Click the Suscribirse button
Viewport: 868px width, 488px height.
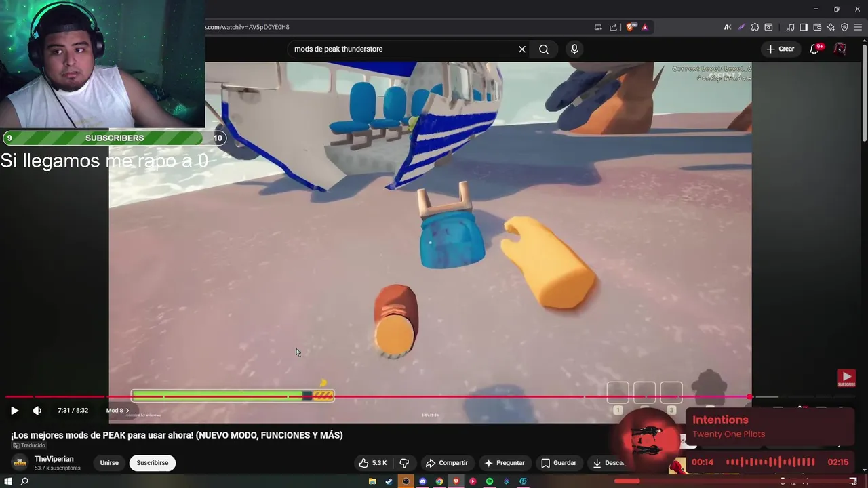click(153, 463)
